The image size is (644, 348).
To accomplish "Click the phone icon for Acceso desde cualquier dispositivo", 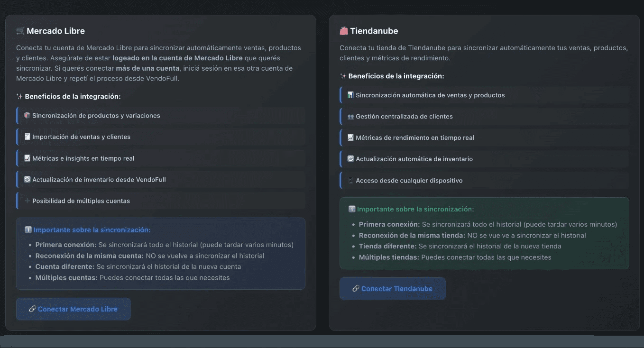I will [x=351, y=181].
